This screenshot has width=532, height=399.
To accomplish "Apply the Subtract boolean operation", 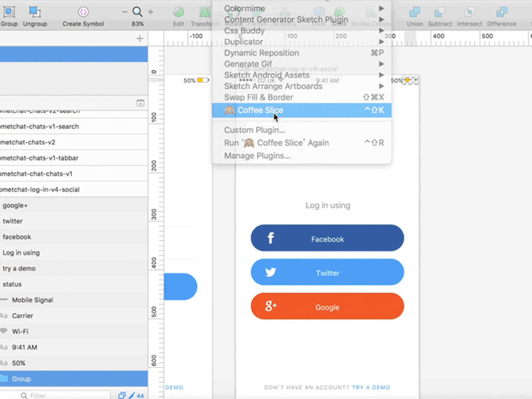I will tap(440, 12).
